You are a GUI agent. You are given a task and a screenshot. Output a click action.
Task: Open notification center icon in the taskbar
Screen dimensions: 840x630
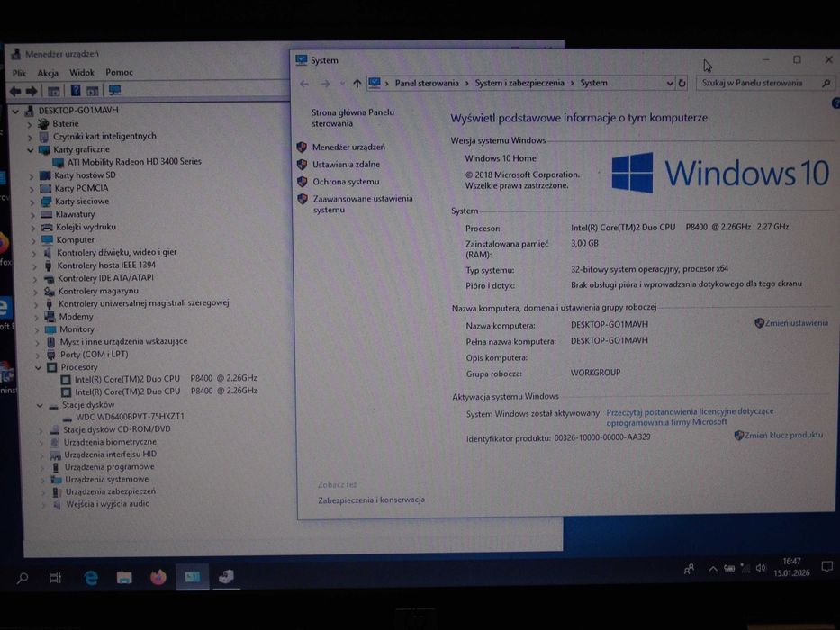tap(827, 567)
